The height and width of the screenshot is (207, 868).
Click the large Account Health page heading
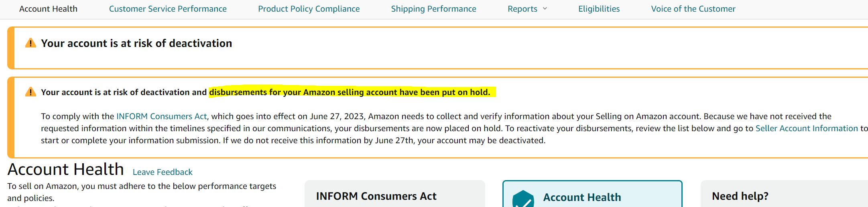tap(65, 169)
